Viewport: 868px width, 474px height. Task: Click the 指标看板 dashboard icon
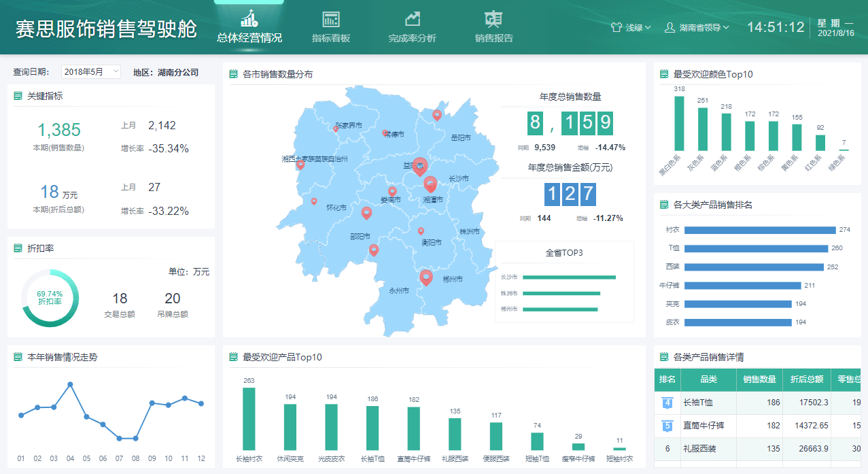click(331, 19)
